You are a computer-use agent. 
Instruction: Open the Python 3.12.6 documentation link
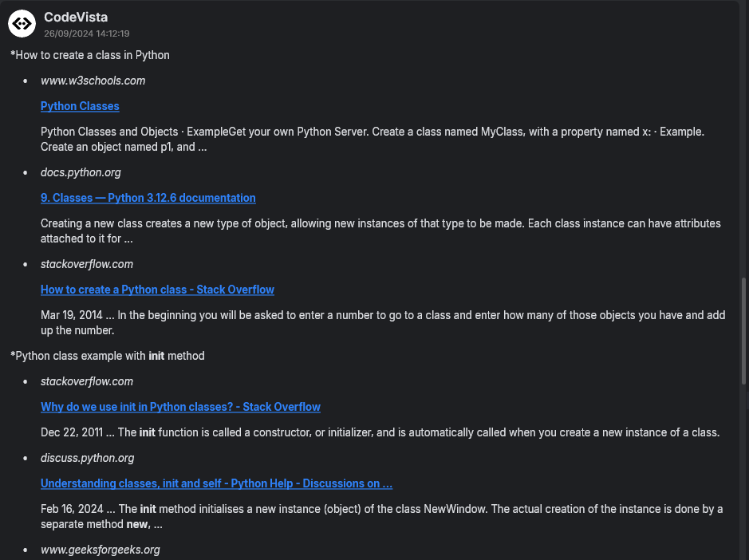pos(148,198)
